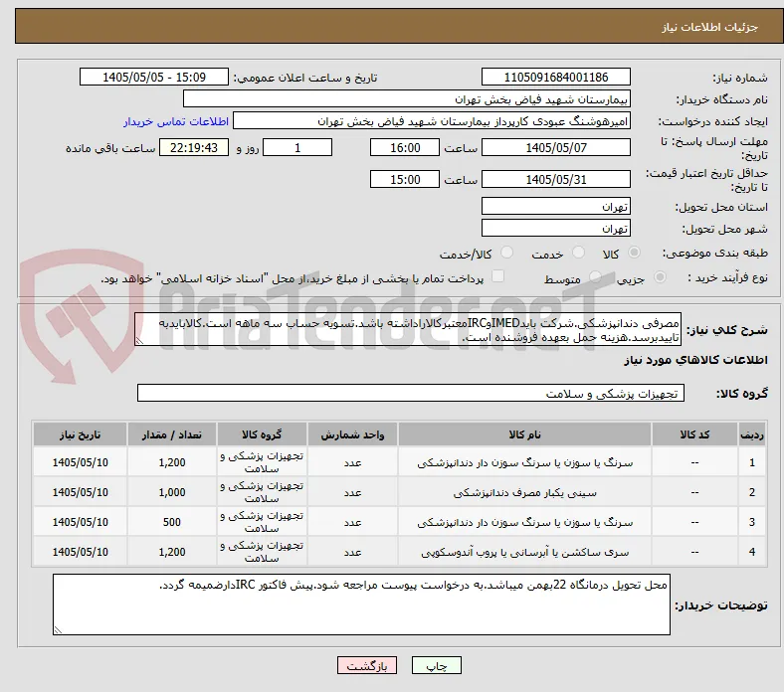Screen dimensions: 784x692
Task: Click the استان محل تحویل field
Action: point(555,206)
